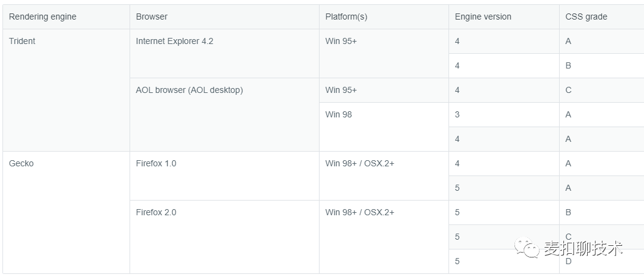Click Internet Explorer's CSS grade B cell
The width and height of the screenshot is (644, 277).
coord(602,66)
